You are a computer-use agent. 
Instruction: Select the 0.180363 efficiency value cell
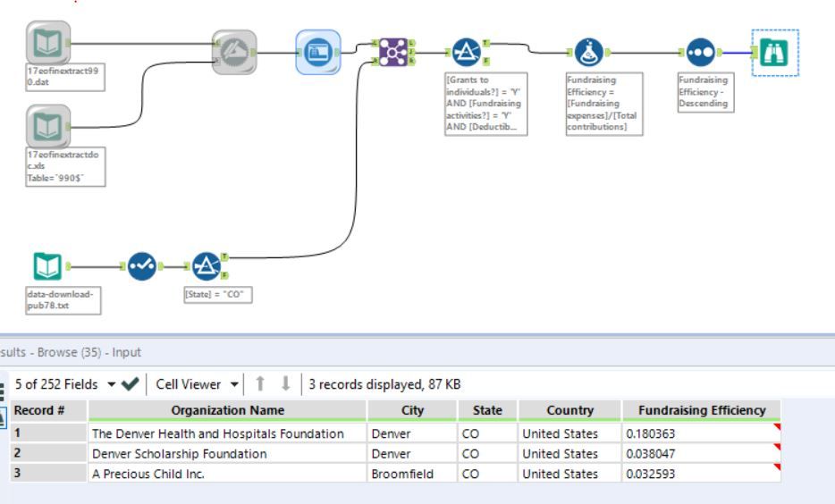pos(701,433)
